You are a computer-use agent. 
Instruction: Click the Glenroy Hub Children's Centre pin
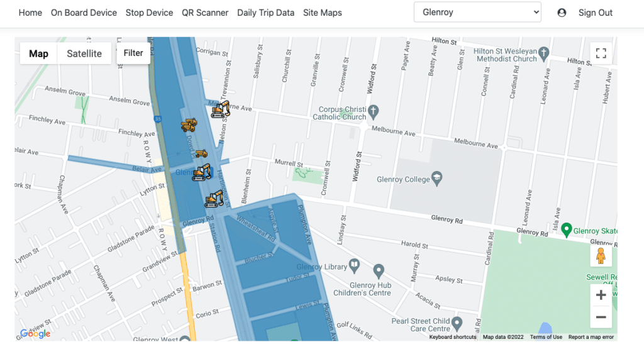(x=379, y=272)
